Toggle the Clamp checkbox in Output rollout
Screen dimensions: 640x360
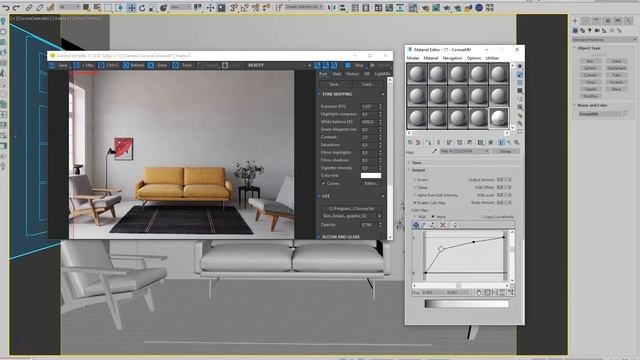(x=415, y=188)
